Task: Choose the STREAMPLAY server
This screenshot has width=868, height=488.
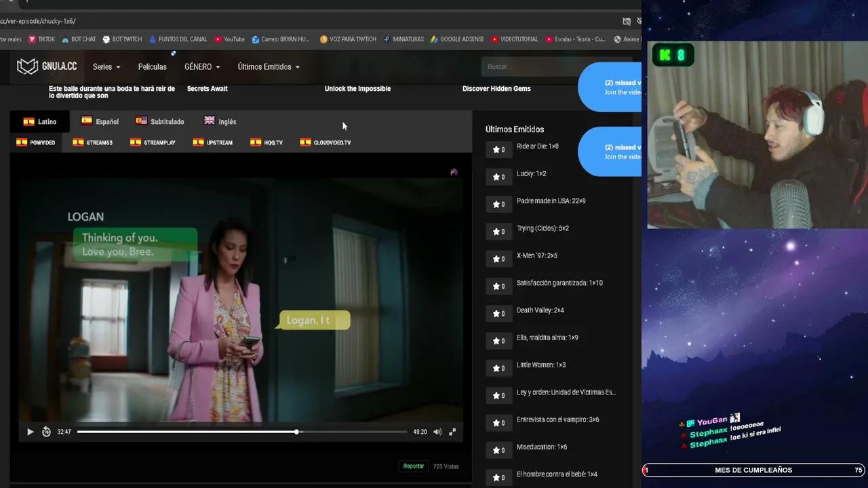Action: pos(153,143)
